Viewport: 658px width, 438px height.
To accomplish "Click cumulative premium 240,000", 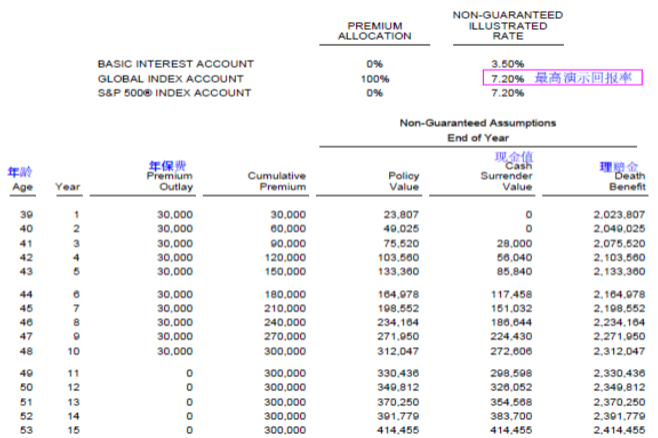I will (x=285, y=323).
